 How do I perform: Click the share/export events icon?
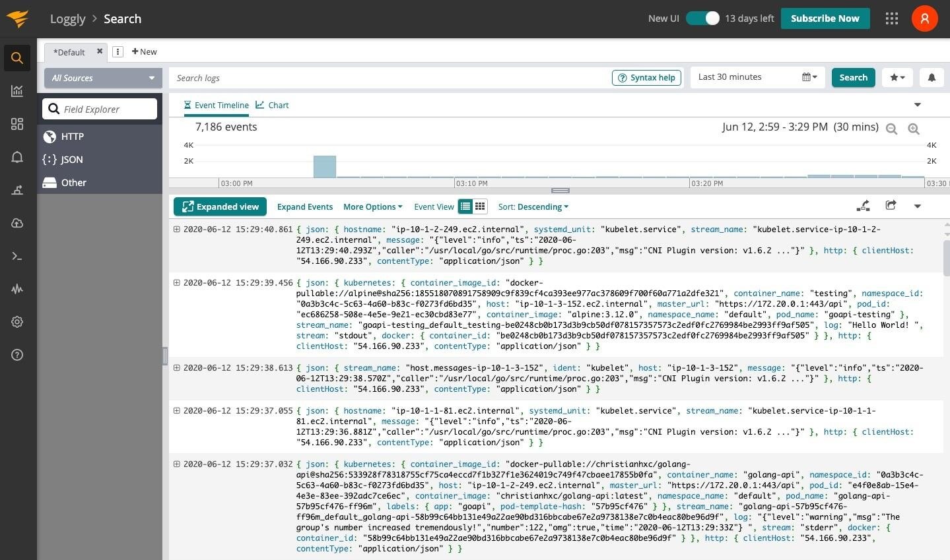(890, 205)
